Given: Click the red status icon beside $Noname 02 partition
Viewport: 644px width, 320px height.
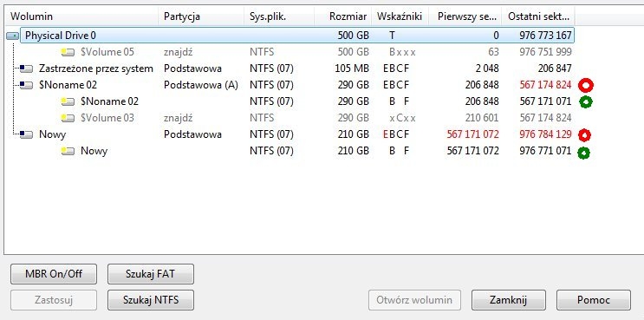Looking at the screenshot, I should 586,85.
